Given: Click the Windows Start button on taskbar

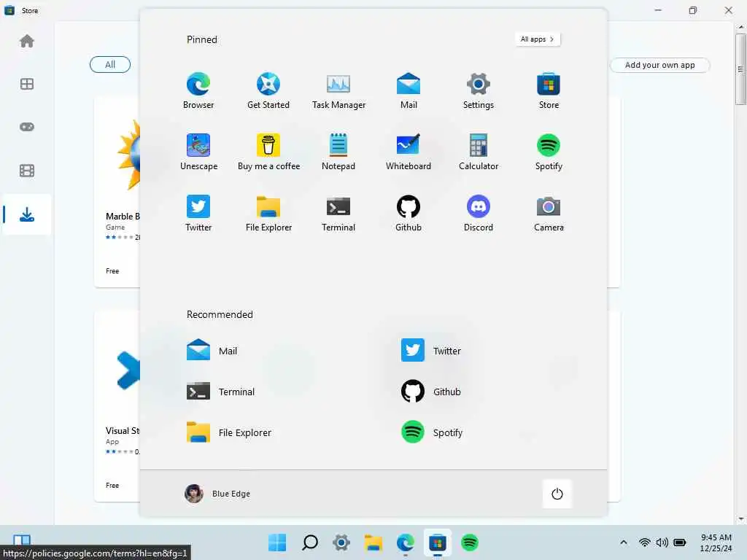Looking at the screenshot, I should (x=277, y=542).
